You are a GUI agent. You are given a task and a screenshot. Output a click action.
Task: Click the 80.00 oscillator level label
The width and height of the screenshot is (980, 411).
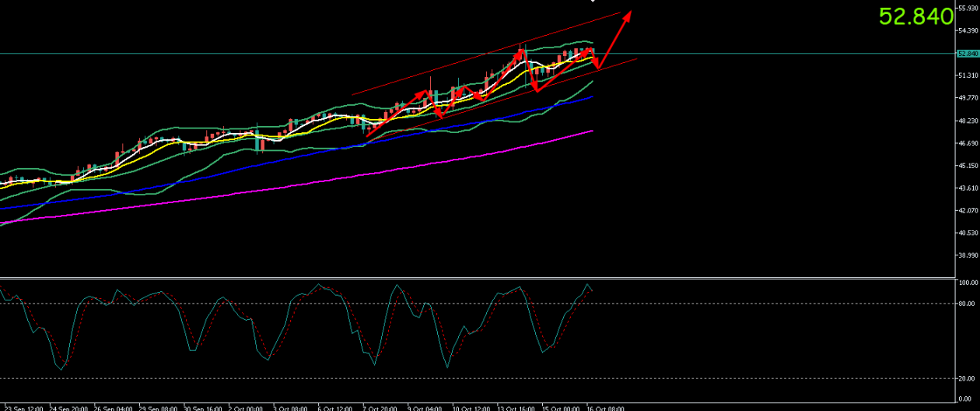967,304
